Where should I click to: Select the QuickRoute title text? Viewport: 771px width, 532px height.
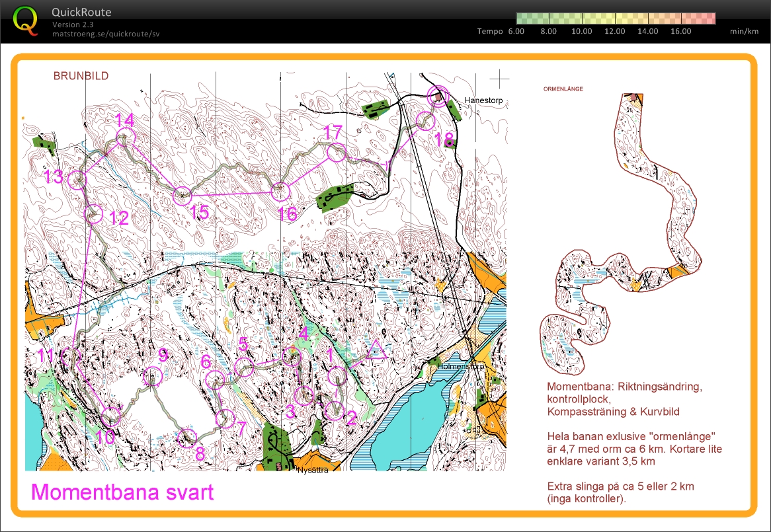click(x=81, y=13)
